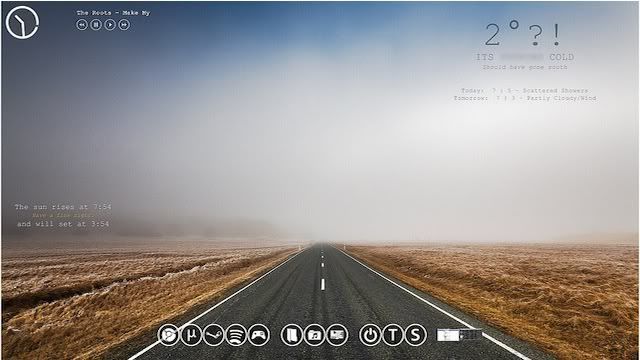Open the music folder dock icon
Screen dimensions: 640x360
pos(314,335)
